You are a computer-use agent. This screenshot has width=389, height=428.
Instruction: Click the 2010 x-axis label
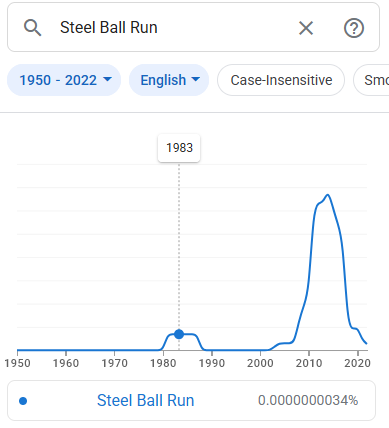click(x=309, y=363)
